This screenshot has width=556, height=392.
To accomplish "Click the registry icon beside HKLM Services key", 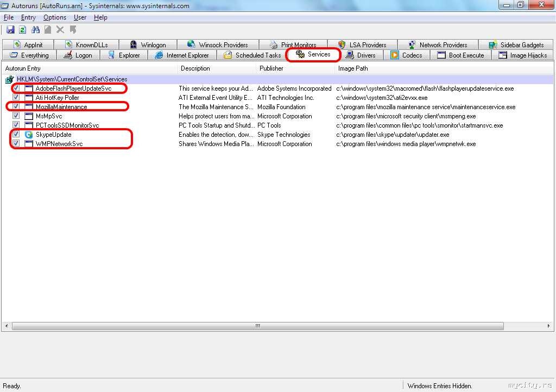I will (10, 79).
